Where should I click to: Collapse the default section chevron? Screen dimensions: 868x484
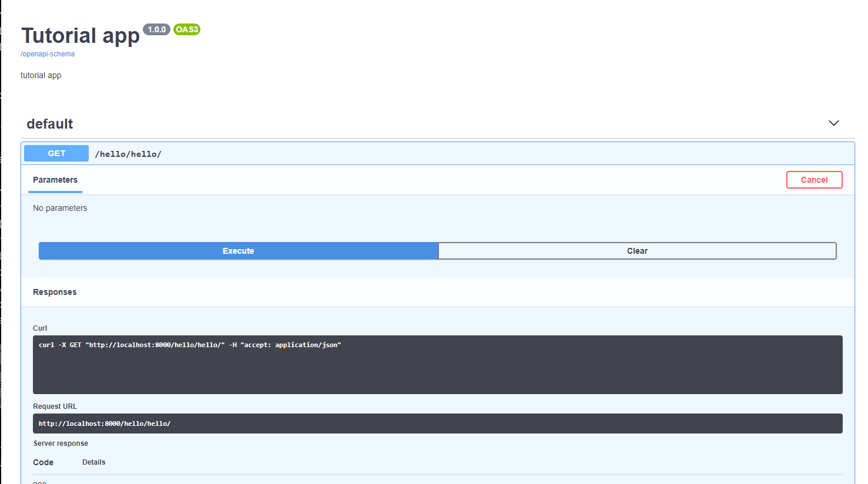point(833,123)
